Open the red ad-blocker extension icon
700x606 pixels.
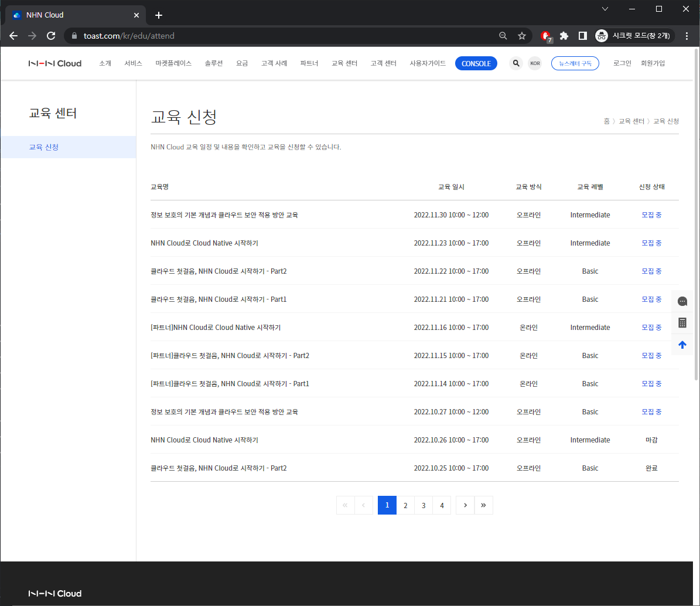(546, 36)
